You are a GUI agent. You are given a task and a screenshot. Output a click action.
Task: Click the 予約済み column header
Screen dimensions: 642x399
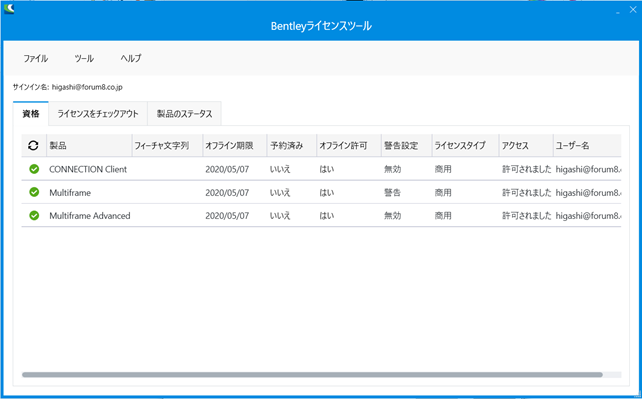pyautogui.click(x=292, y=145)
